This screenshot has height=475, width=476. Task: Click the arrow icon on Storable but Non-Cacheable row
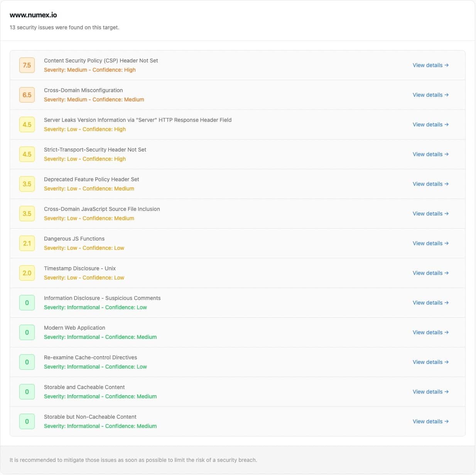coord(446,421)
